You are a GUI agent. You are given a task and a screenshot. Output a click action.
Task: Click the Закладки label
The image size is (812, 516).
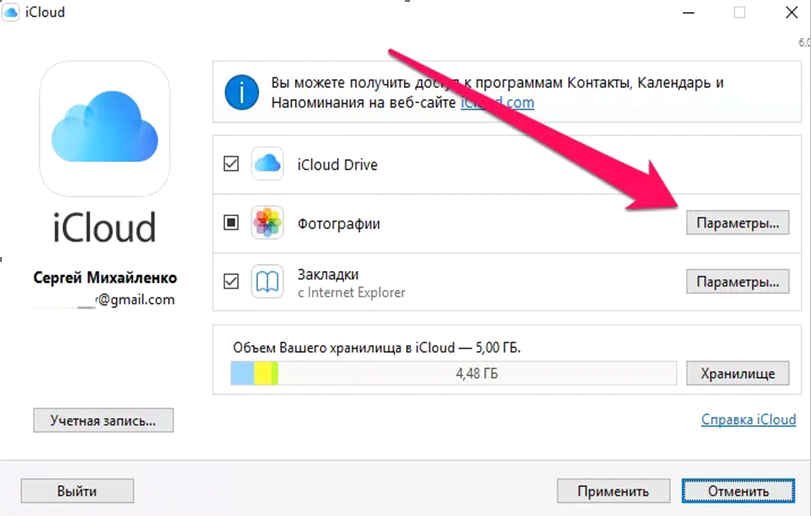[x=328, y=274]
